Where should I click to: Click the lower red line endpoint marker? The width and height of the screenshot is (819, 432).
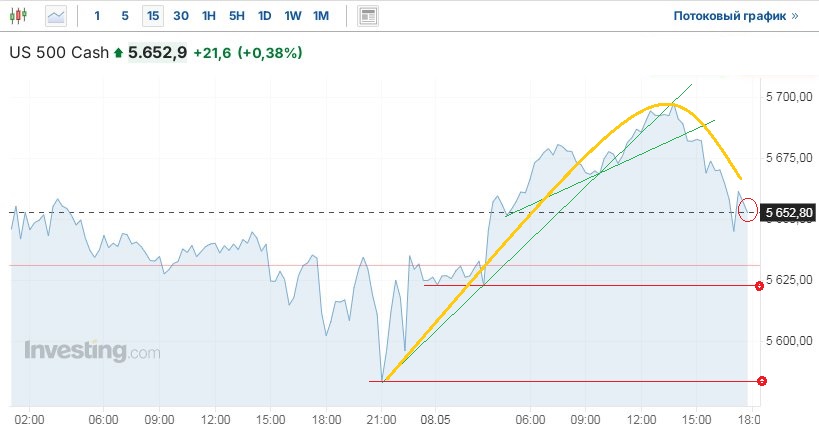tap(762, 381)
